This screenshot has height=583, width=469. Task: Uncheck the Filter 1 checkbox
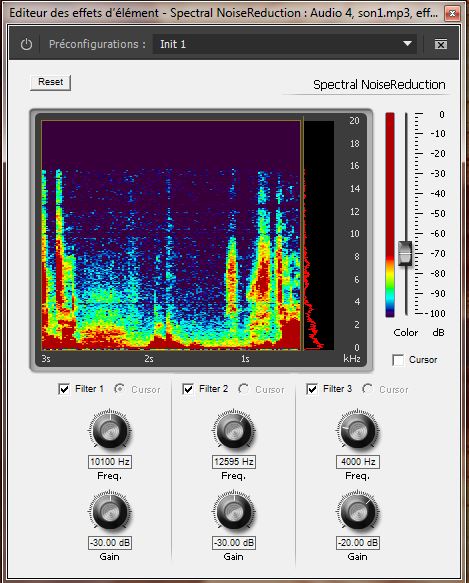point(64,389)
